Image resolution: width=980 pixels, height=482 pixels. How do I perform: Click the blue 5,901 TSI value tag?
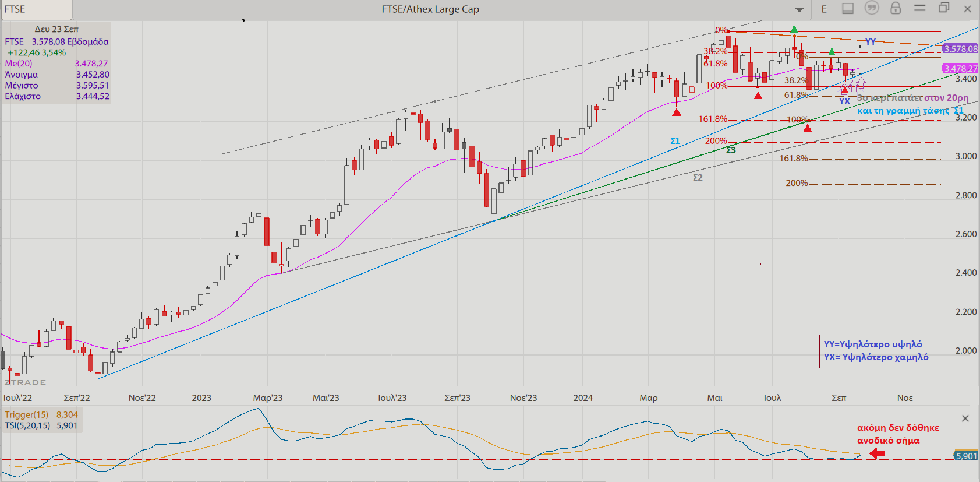(966, 456)
